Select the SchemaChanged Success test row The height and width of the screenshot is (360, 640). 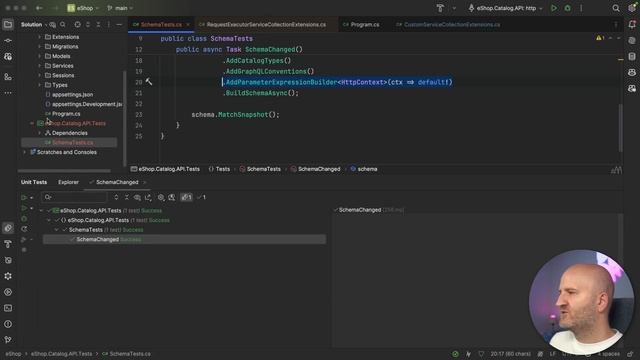point(184,240)
